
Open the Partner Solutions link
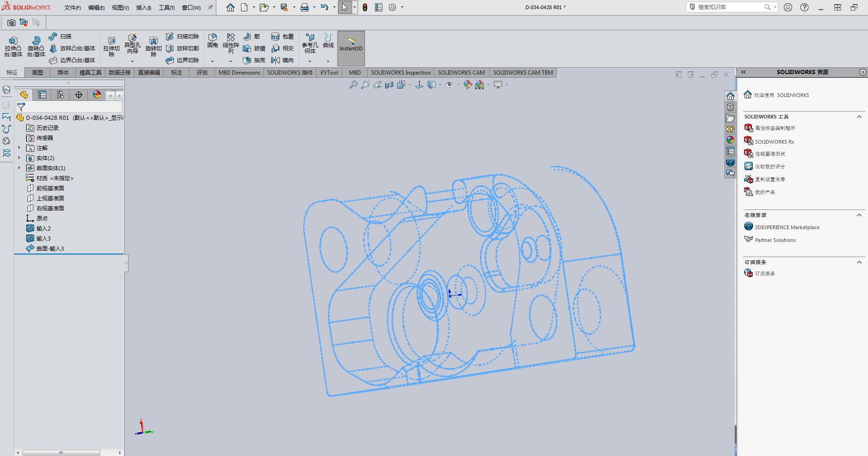pos(775,240)
